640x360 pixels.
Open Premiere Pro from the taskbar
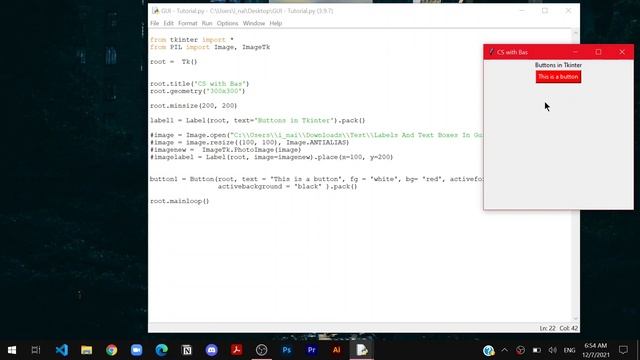point(311,350)
